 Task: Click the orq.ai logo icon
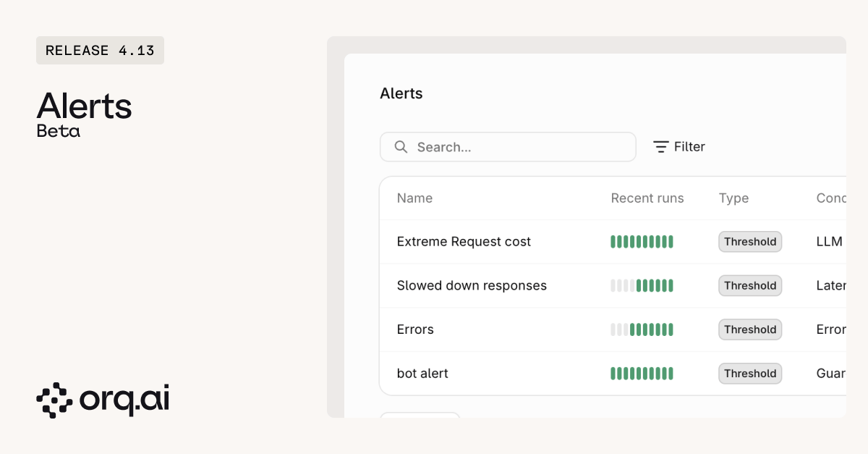pos(54,400)
